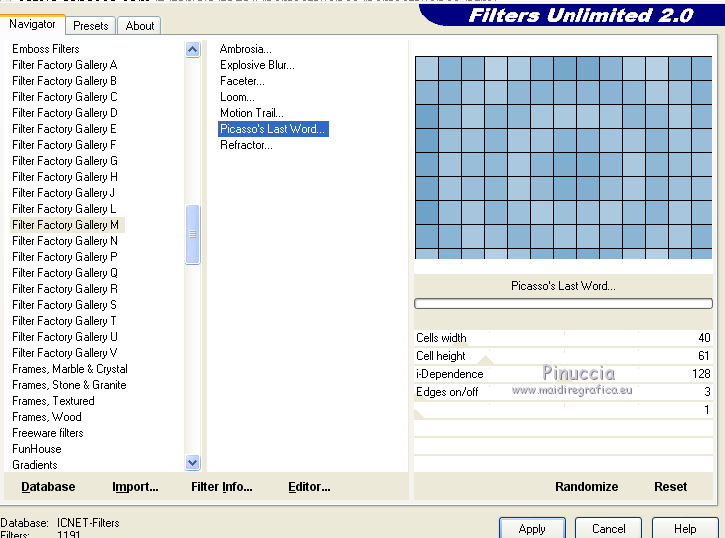The height and width of the screenshot is (538, 725).
Task: Select Filter Factory Gallery J
Action: point(63,193)
